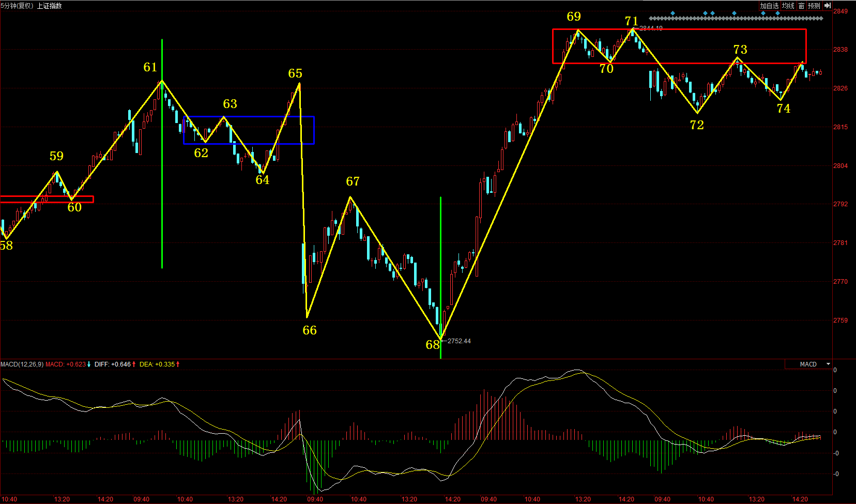Click the 上证指数 chart title
Screen dimensions: 856x504
point(49,6)
